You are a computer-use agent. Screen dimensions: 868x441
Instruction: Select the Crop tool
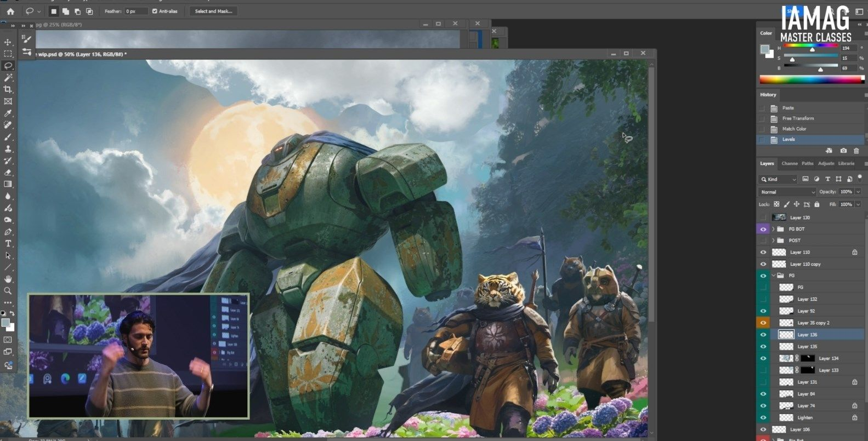point(8,89)
